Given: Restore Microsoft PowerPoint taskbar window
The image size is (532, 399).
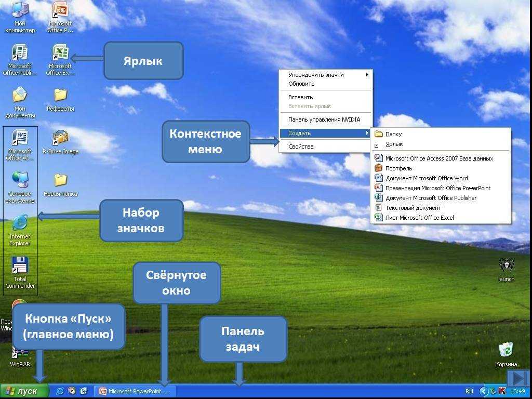Looking at the screenshot, I should pos(135,391).
